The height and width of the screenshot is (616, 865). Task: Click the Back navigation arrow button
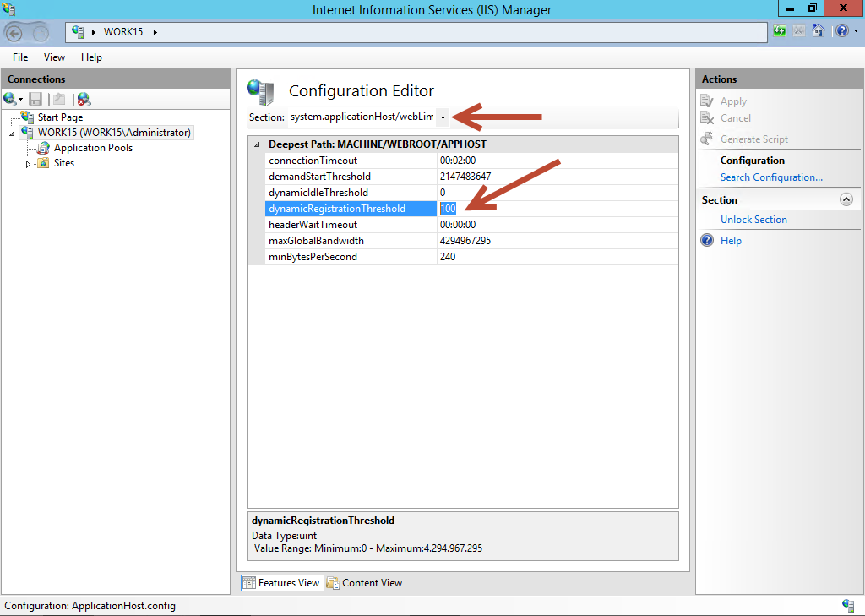(x=14, y=33)
